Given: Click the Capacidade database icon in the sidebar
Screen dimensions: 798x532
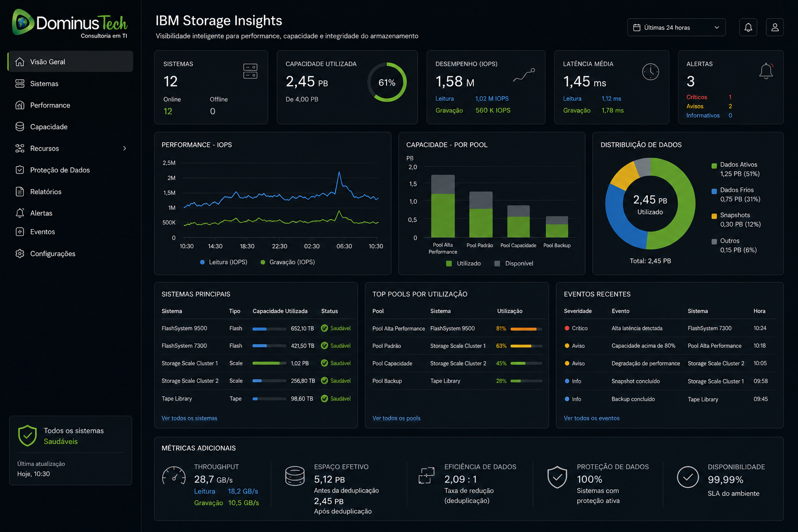Looking at the screenshot, I should (20, 127).
